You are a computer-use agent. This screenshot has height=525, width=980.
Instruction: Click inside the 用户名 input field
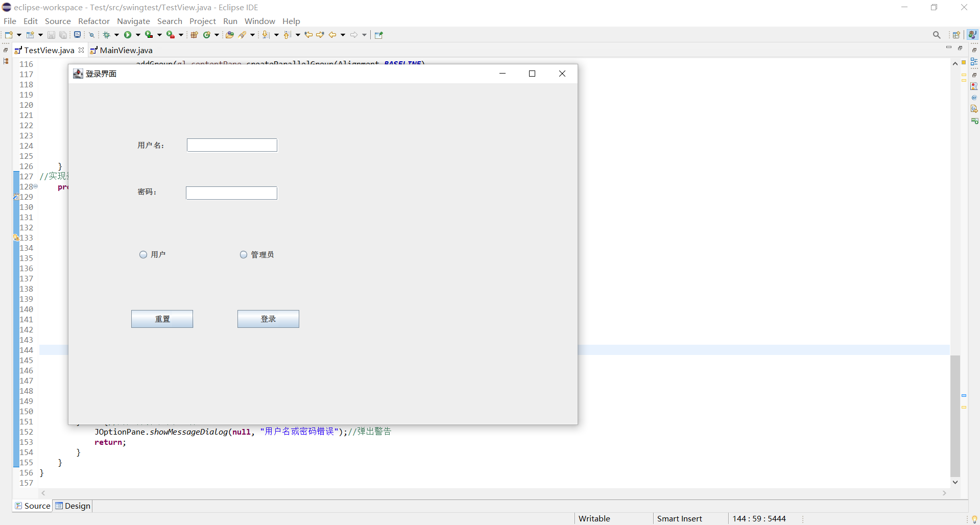point(232,145)
